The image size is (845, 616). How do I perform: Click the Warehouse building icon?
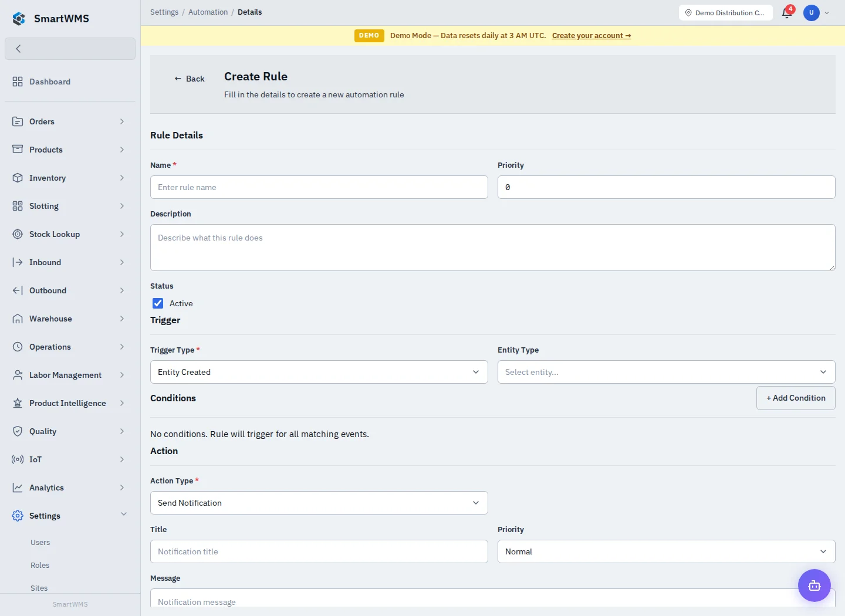tap(18, 319)
